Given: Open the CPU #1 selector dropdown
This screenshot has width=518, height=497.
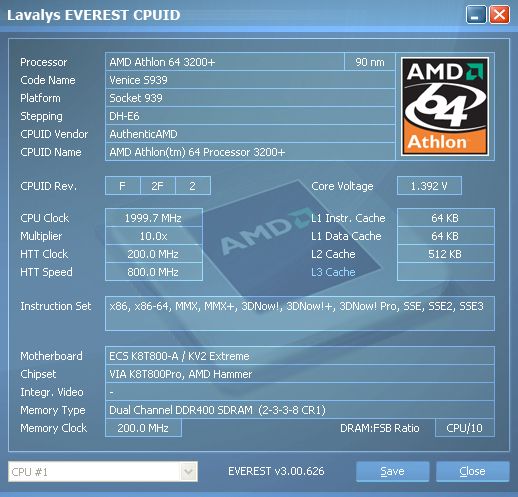Looking at the screenshot, I should tap(103, 472).
